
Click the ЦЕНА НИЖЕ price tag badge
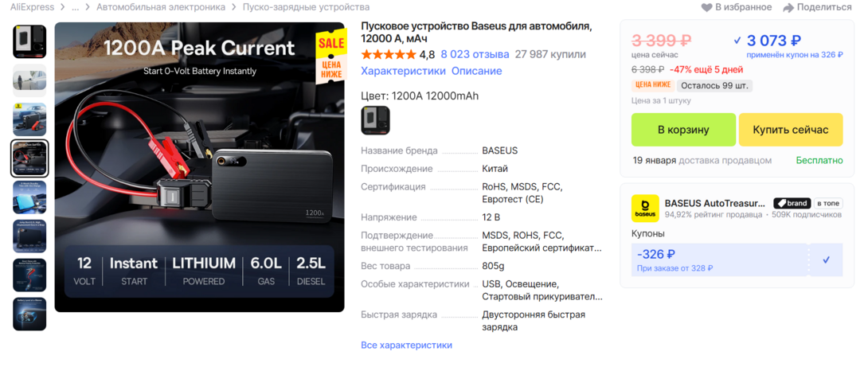652,85
